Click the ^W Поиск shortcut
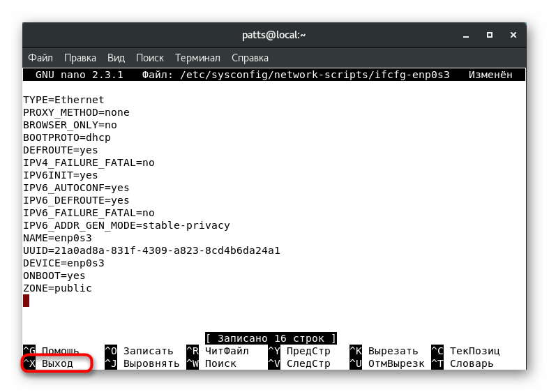Screen dimensions: 549x392 click(x=211, y=363)
